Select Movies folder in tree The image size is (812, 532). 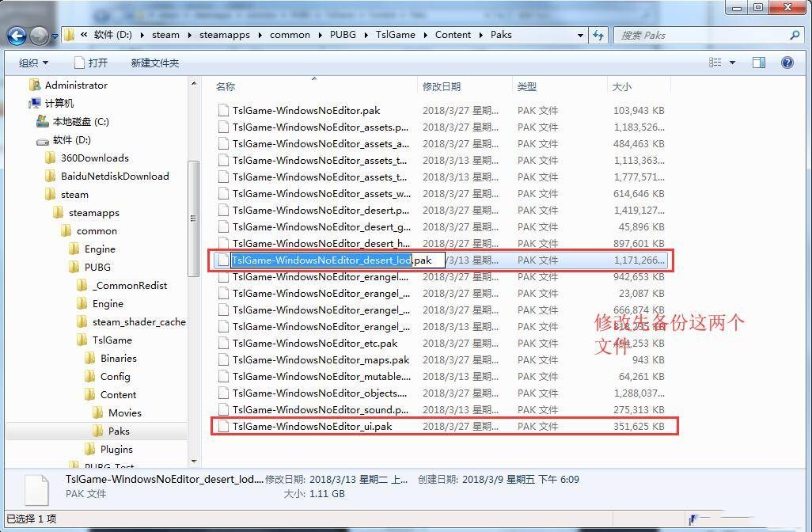click(x=125, y=413)
